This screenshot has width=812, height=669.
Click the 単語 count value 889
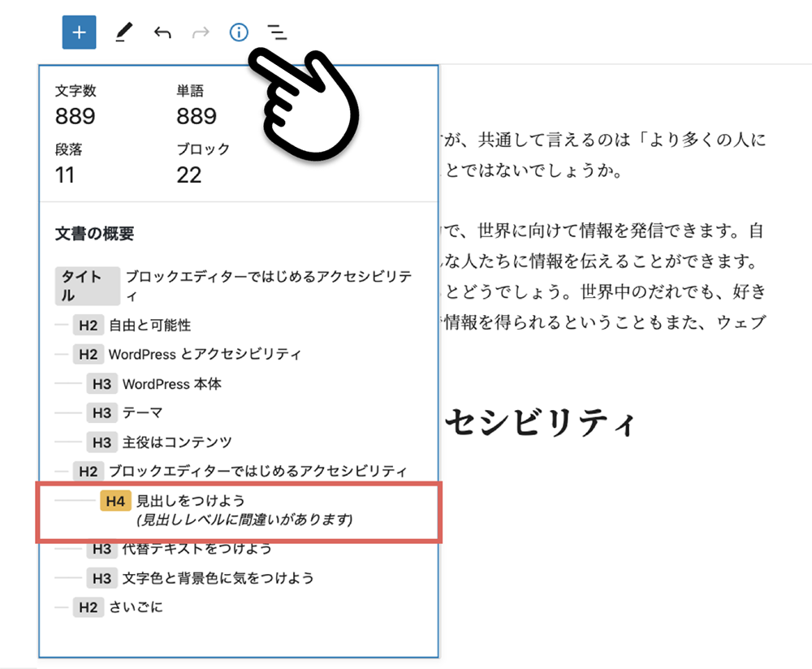pyautogui.click(x=197, y=116)
